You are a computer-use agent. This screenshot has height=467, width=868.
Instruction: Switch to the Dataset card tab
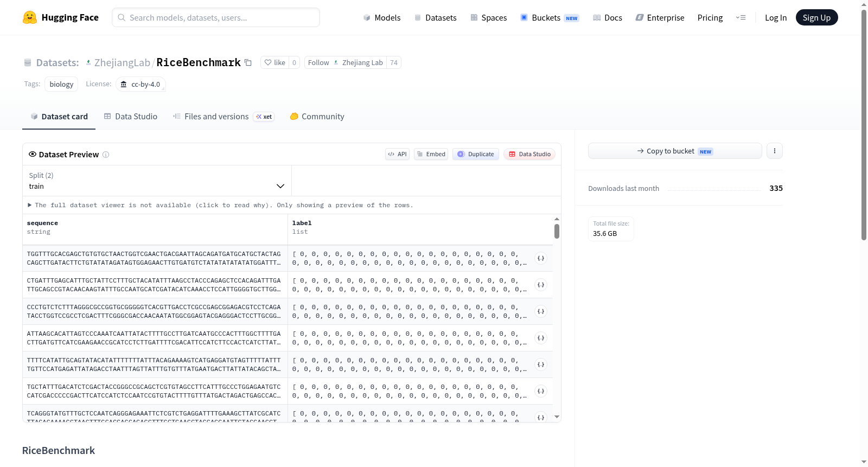point(59,117)
